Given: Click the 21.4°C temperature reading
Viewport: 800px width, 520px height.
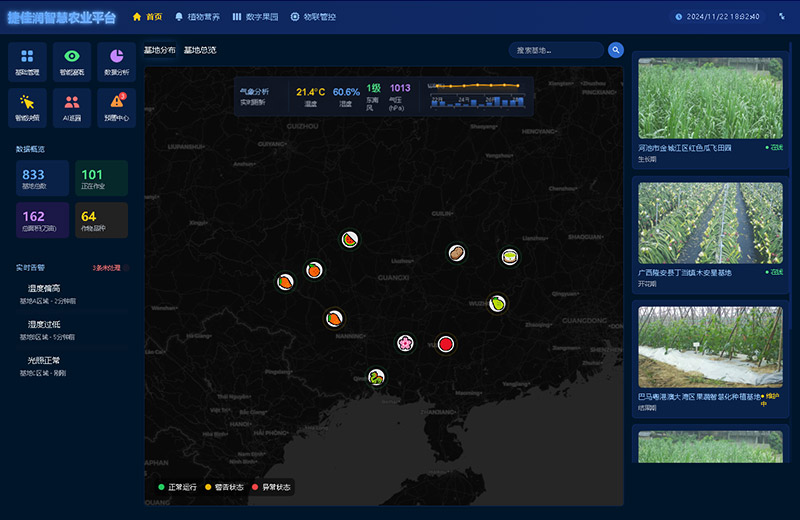Looking at the screenshot, I should [x=311, y=92].
